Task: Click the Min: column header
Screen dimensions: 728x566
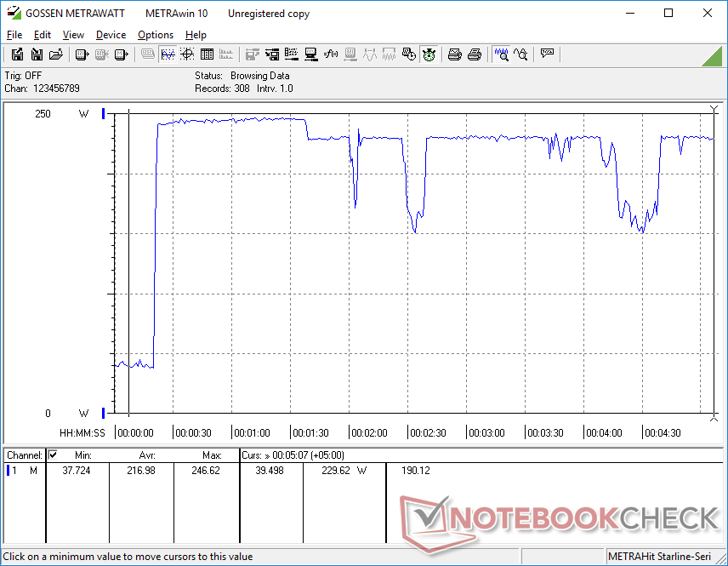Action: coord(83,455)
